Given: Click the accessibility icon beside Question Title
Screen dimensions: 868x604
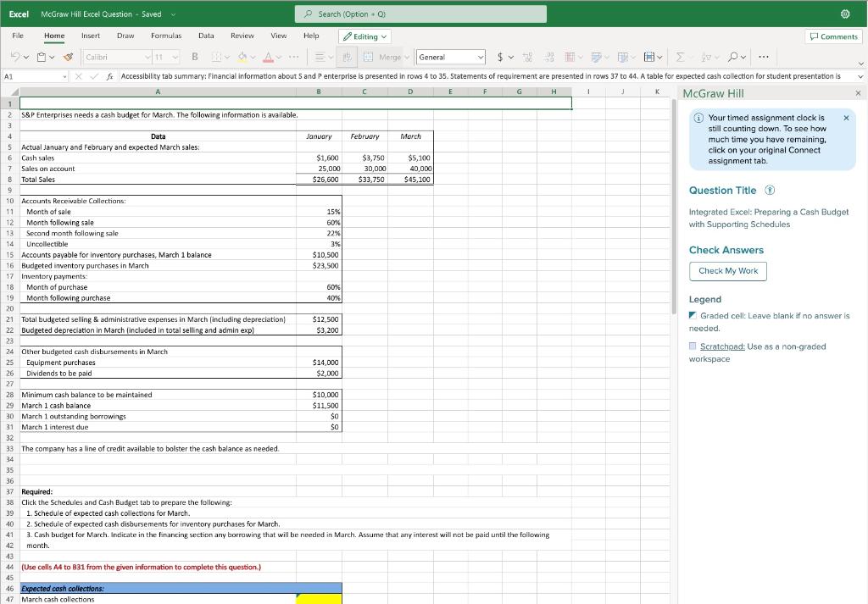Looking at the screenshot, I should [x=770, y=190].
